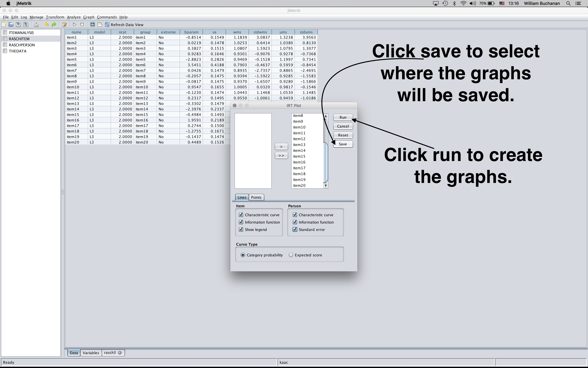The image size is (588, 368).
Task: Toggle Item Information function checkbox
Action: pyautogui.click(x=241, y=222)
